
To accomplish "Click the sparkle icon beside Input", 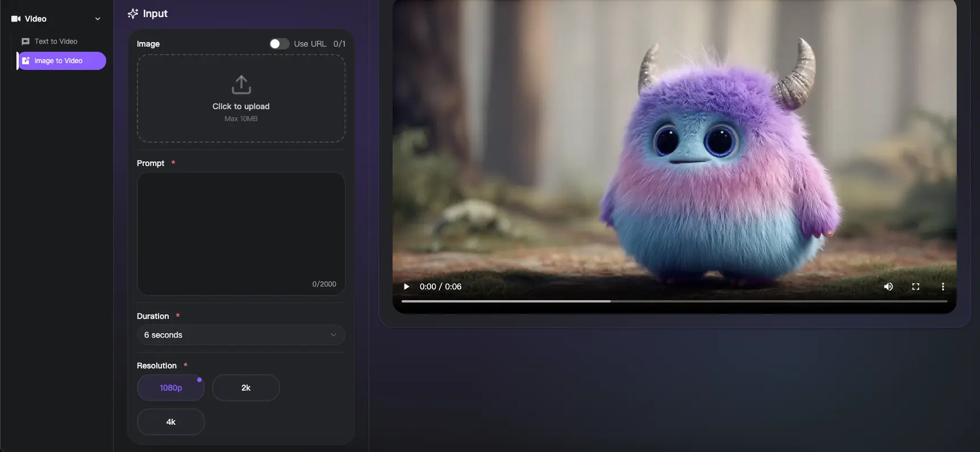I will 133,14.
